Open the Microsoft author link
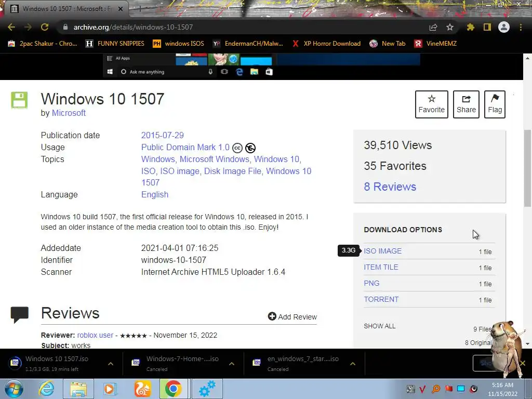 coord(69,113)
